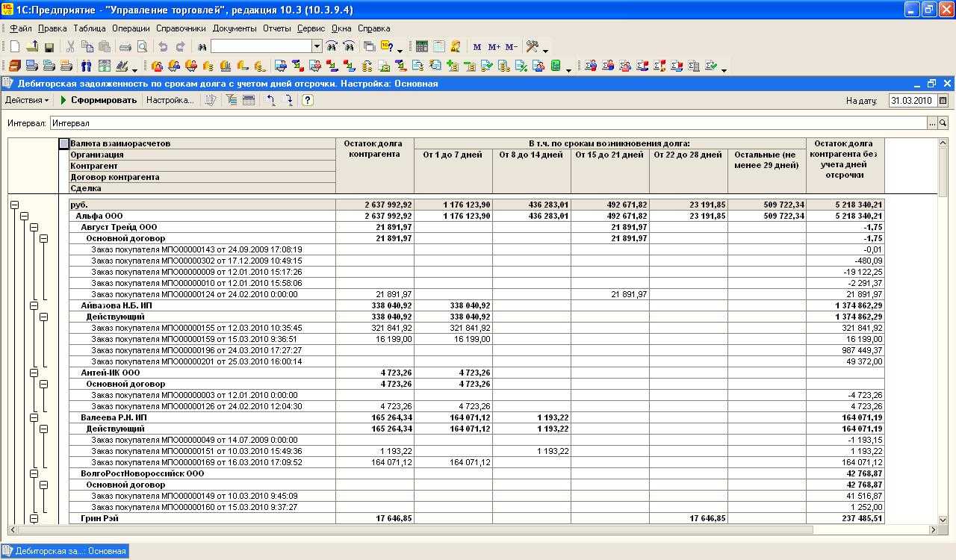Click the question mark help icon in report toolbar
The height and width of the screenshot is (560, 956).
[x=307, y=100]
